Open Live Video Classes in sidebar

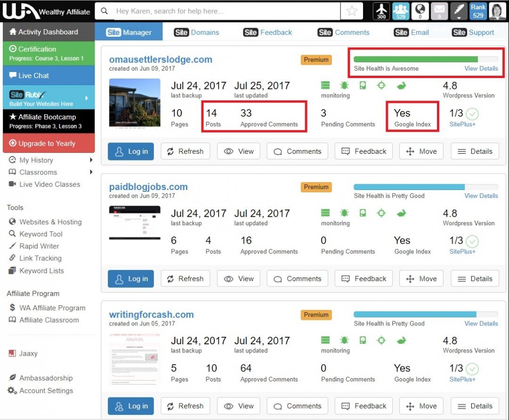point(44,184)
